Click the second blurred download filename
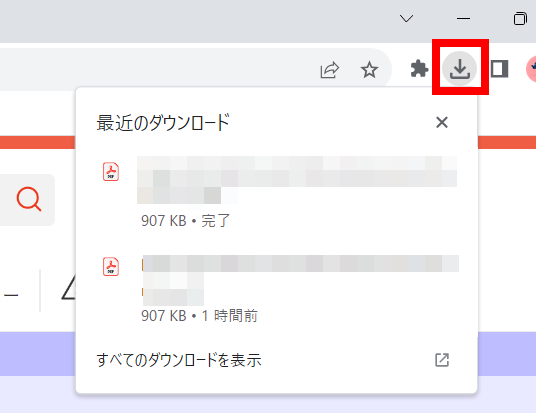 300,280
